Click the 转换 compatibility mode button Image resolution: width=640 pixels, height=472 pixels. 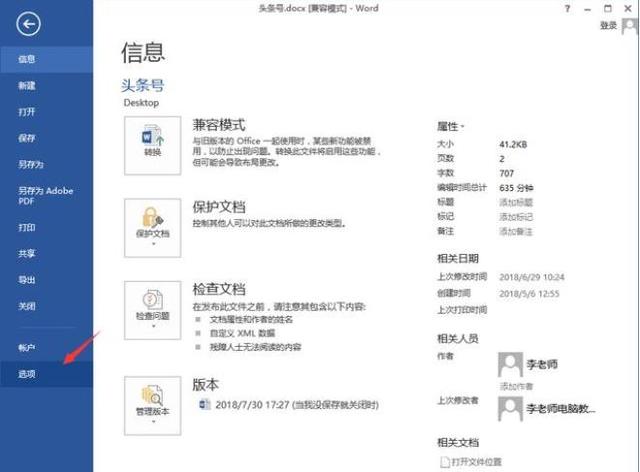pyautogui.click(x=153, y=146)
